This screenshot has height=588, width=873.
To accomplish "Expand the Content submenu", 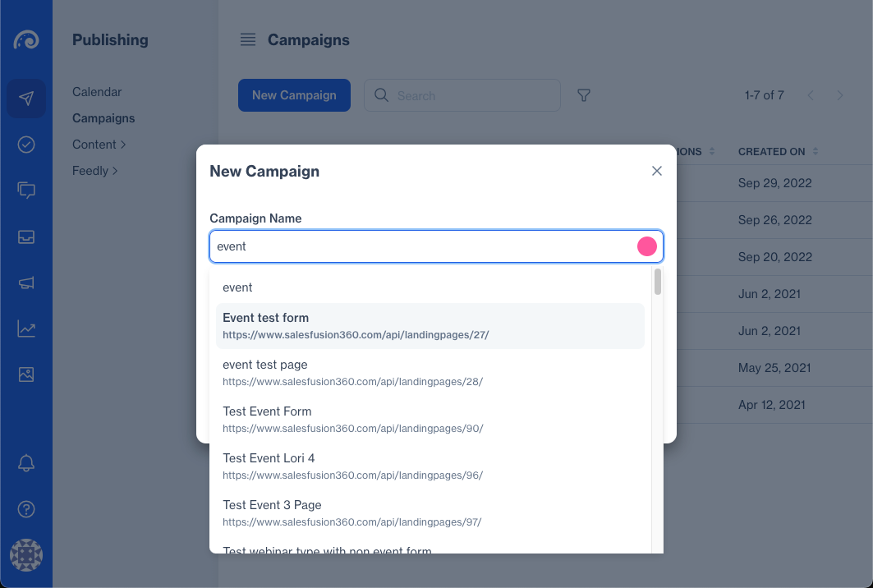I will pos(99,145).
